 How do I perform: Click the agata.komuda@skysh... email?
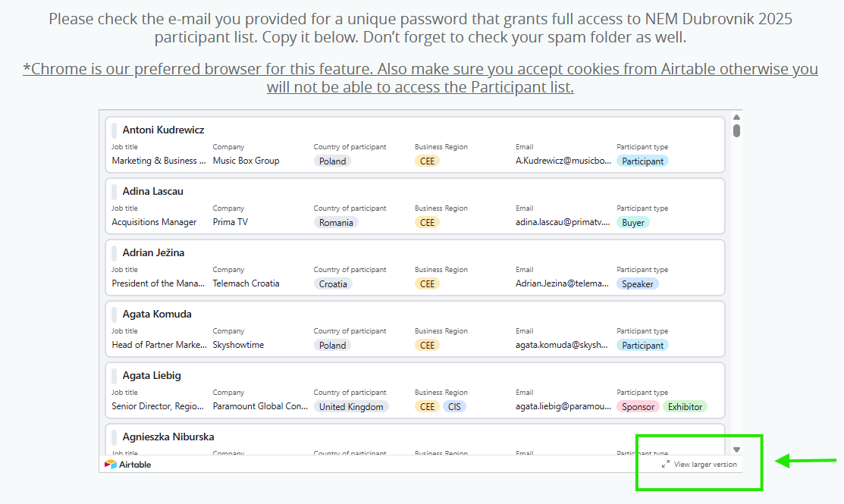tap(561, 344)
